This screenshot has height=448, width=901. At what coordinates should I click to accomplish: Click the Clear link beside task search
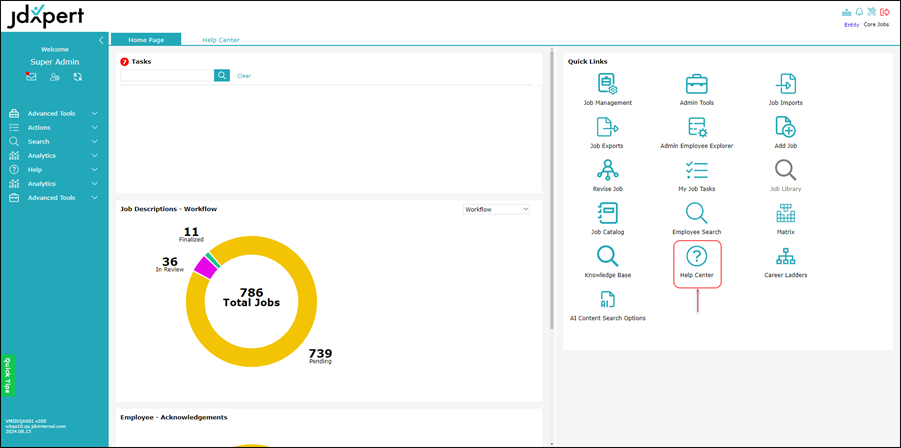tap(244, 76)
